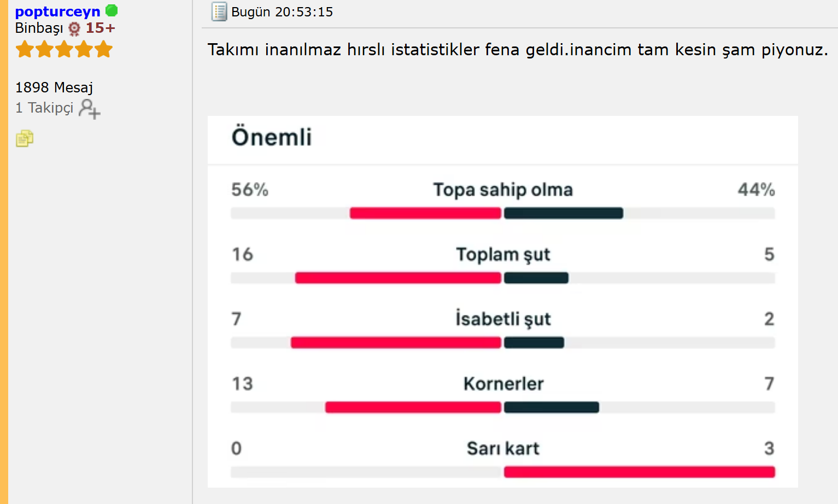The height and width of the screenshot is (504, 838).
Task: Click the post document icon beside the timestamp
Action: [x=219, y=11]
